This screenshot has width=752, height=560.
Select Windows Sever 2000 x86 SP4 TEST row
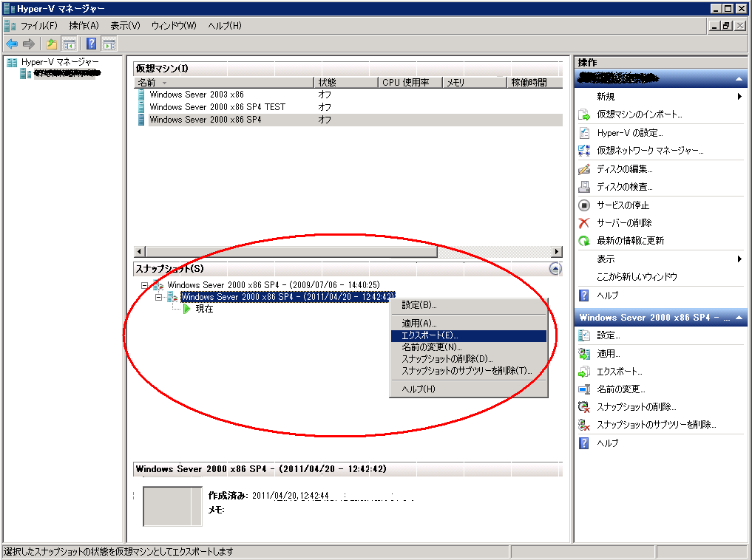pos(349,107)
